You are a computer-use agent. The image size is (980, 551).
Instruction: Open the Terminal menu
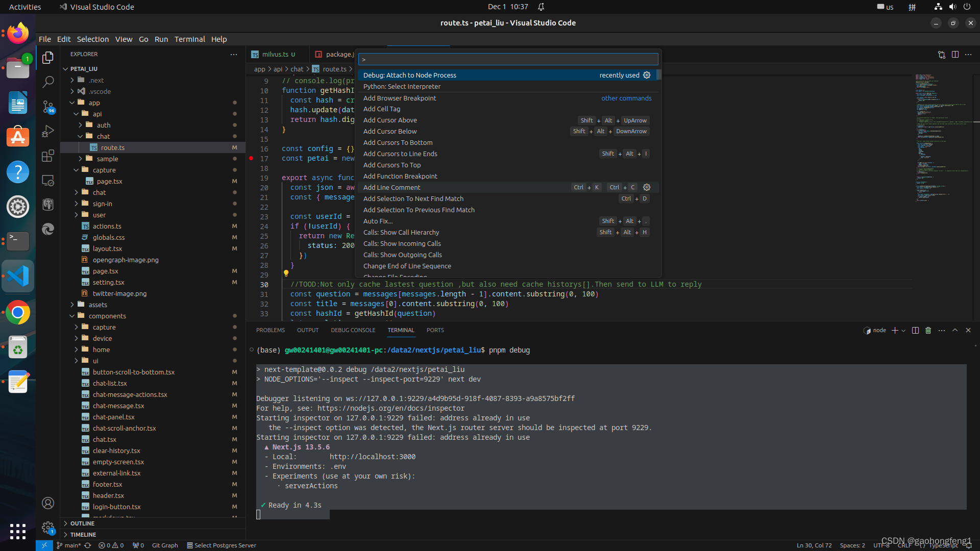(189, 39)
